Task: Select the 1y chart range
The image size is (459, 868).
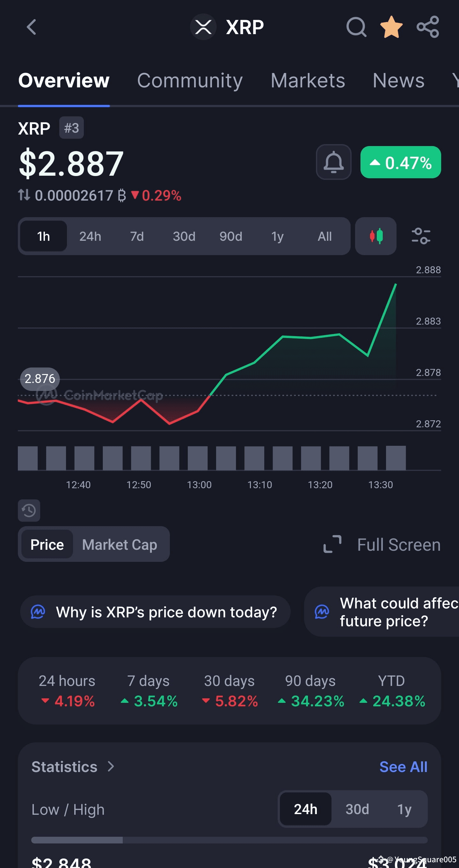Action: 278,236
